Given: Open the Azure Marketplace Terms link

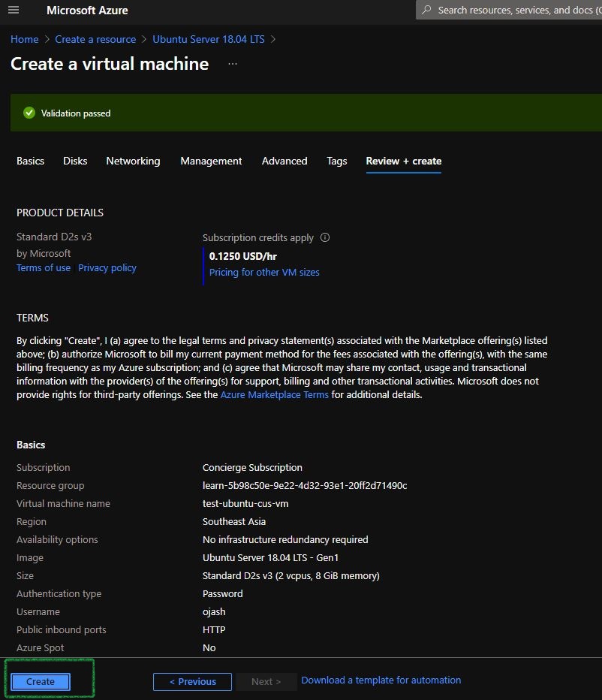Looking at the screenshot, I should click(x=275, y=394).
